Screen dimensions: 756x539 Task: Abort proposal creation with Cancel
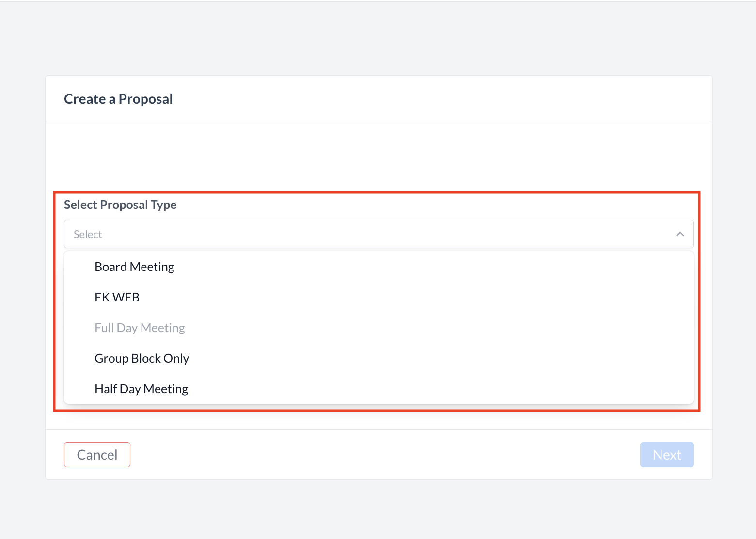tap(97, 455)
